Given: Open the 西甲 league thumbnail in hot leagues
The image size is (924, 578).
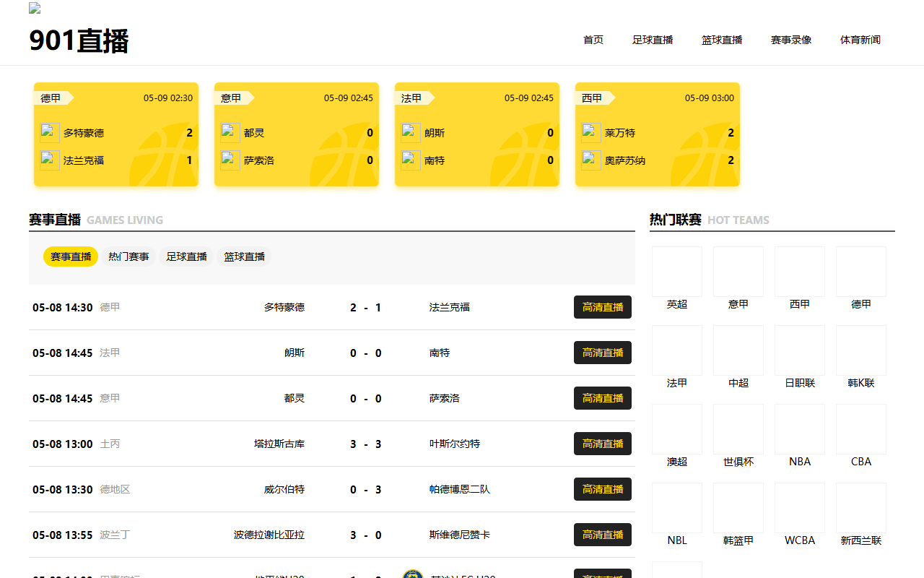Looking at the screenshot, I should [800, 272].
